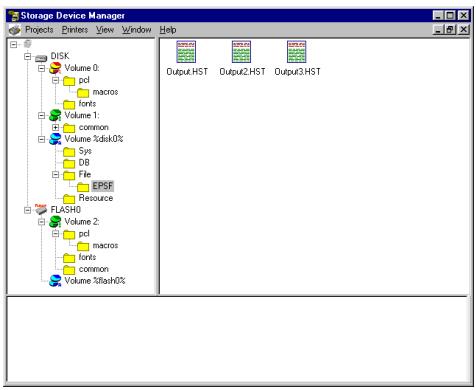Select the Resource tree label
The width and height of the screenshot is (476, 390).
pyautogui.click(x=96, y=198)
